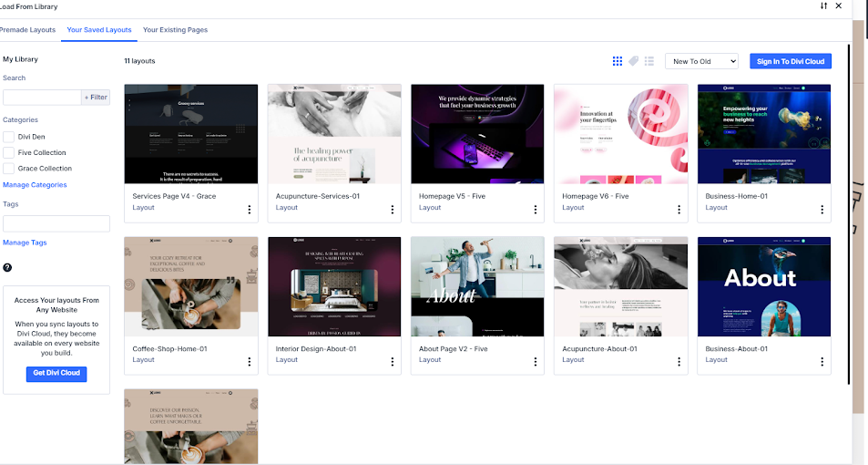Select the Interior Design-About-01 thumbnail
Screen dimensions: 868x465
[334, 286]
